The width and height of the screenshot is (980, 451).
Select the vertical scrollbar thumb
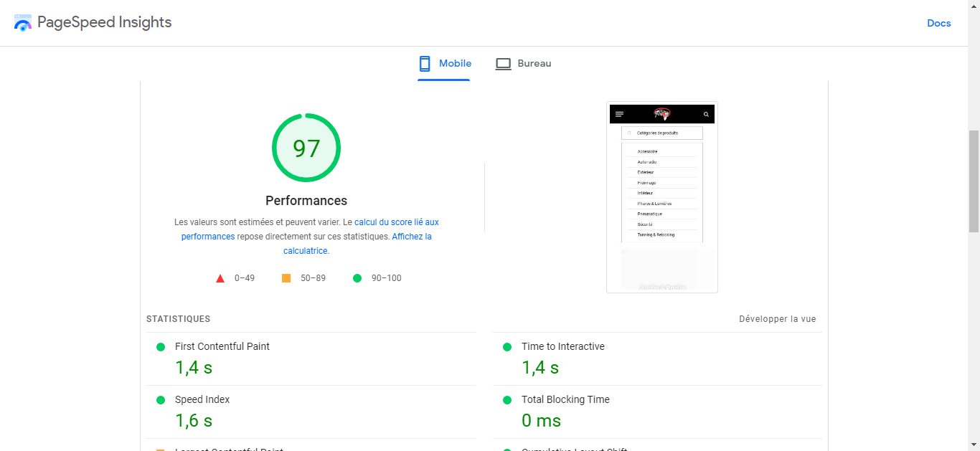point(974,181)
